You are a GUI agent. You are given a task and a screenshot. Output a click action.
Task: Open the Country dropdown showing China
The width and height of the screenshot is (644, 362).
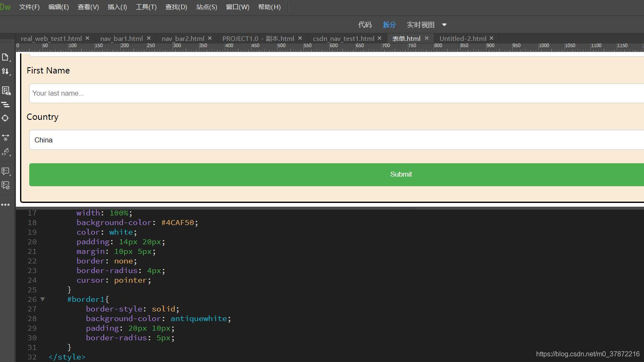coord(336,140)
